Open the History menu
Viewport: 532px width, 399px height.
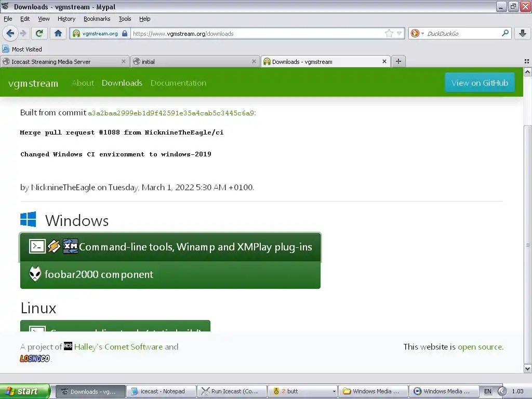coord(66,19)
